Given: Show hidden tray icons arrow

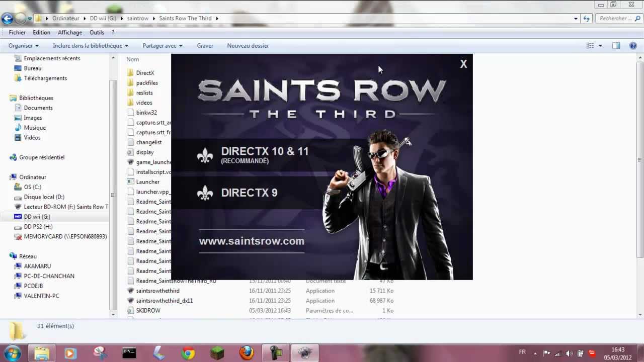Looking at the screenshot, I should pyautogui.click(x=535, y=353).
